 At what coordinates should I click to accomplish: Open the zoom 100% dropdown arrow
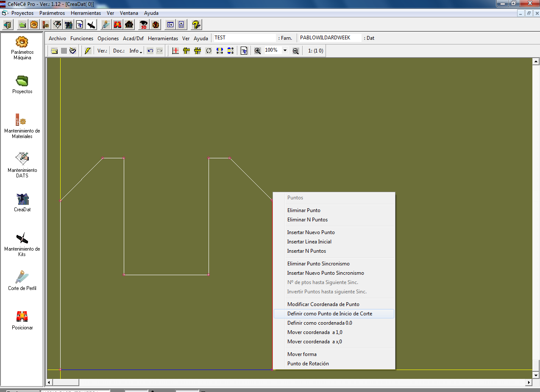point(285,50)
